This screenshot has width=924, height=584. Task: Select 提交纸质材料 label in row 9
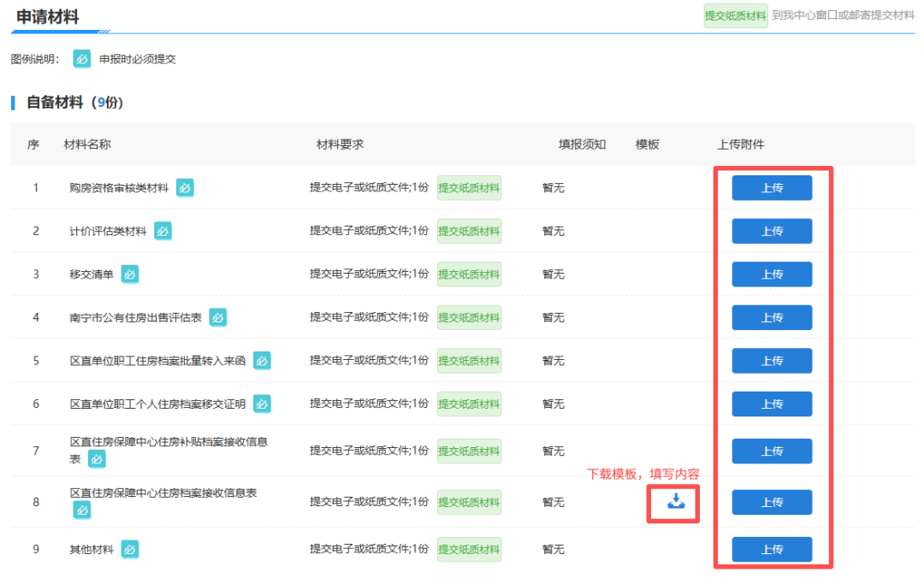pos(469,549)
